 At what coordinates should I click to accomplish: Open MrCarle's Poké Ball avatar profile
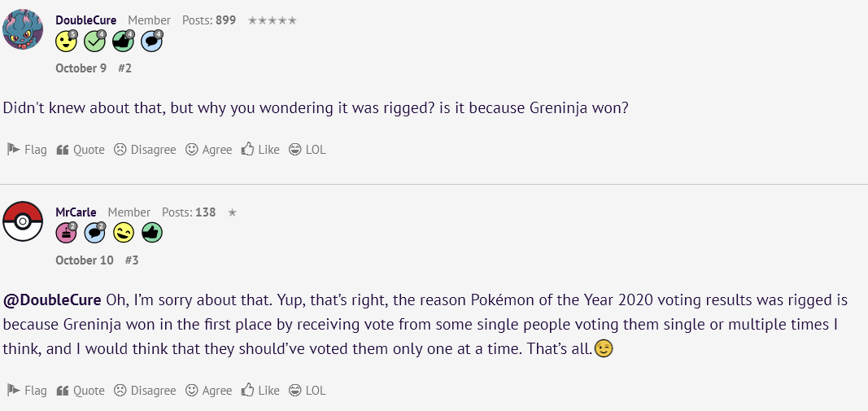[x=23, y=221]
